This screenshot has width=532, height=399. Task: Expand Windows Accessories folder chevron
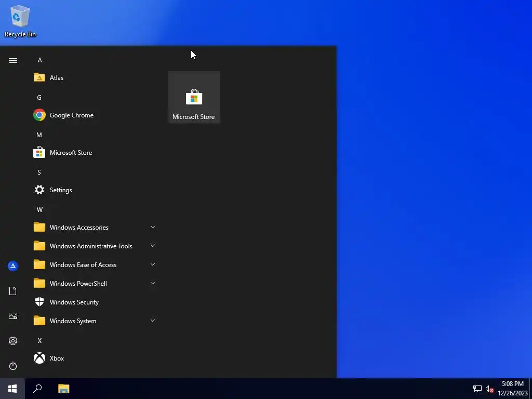[153, 227]
